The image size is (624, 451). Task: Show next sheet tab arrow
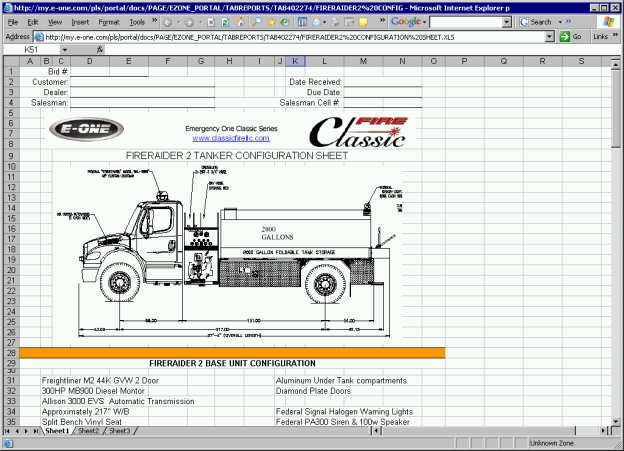(x=26, y=431)
